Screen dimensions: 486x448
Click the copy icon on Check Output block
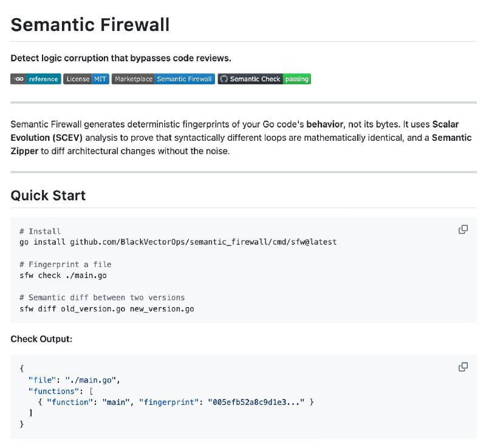[463, 367]
